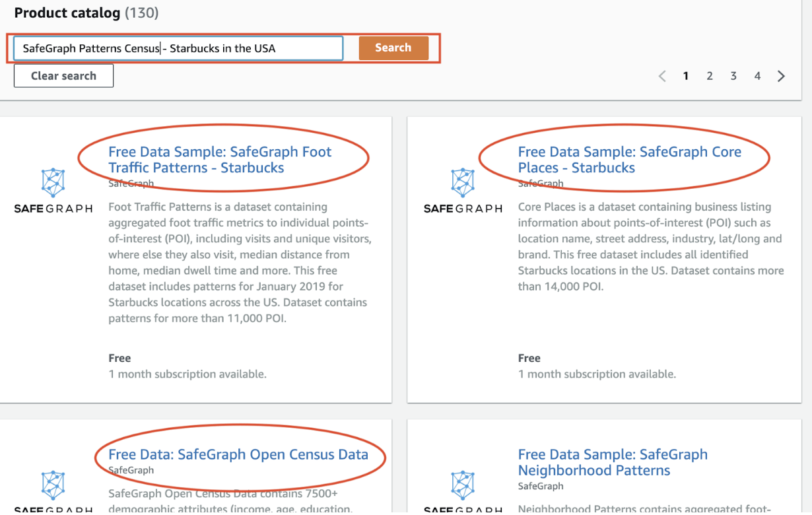This screenshot has width=812, height=515.
Task: Click the search input field
Action: (x=178, y=48)
